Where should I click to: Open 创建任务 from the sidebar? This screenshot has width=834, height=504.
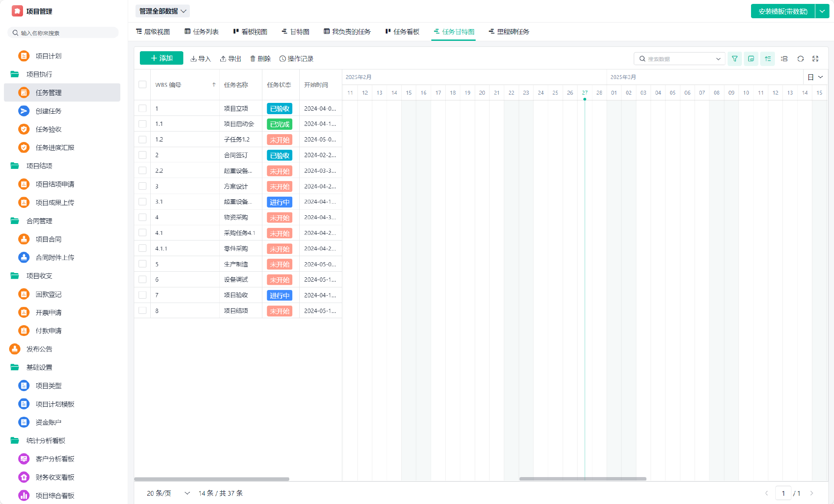pyautogui.click(x=48, y=111)
